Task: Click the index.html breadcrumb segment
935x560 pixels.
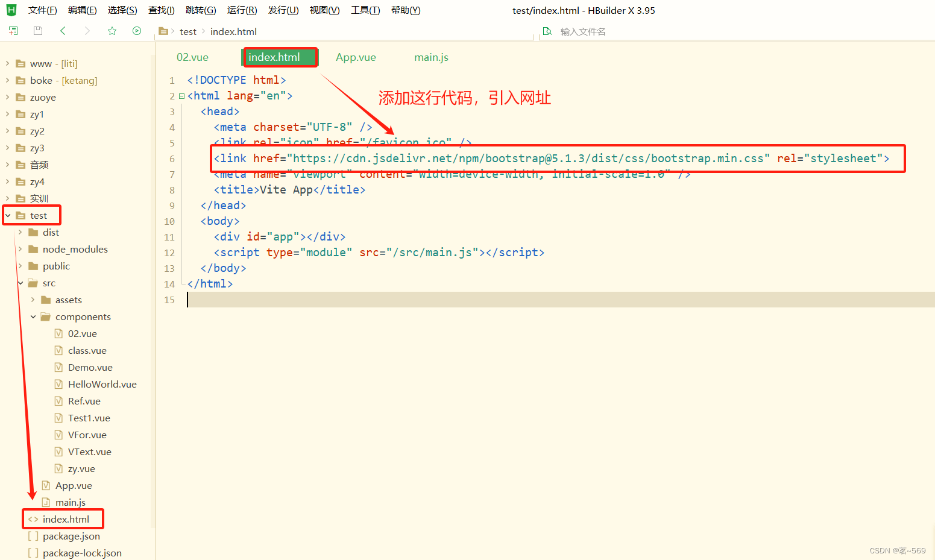Action: coord(233,31)
